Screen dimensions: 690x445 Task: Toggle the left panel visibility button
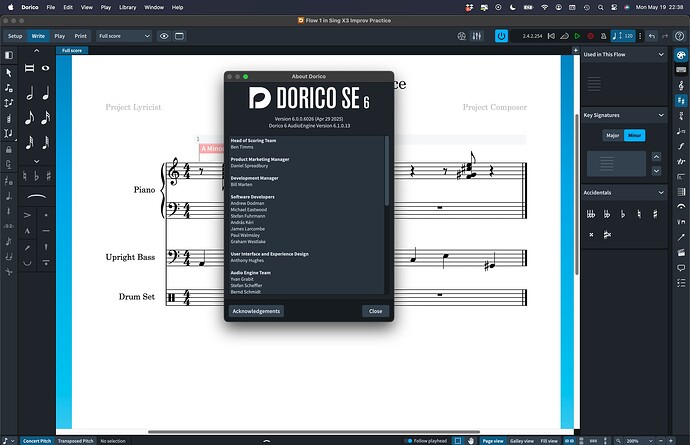click(8, 55)
